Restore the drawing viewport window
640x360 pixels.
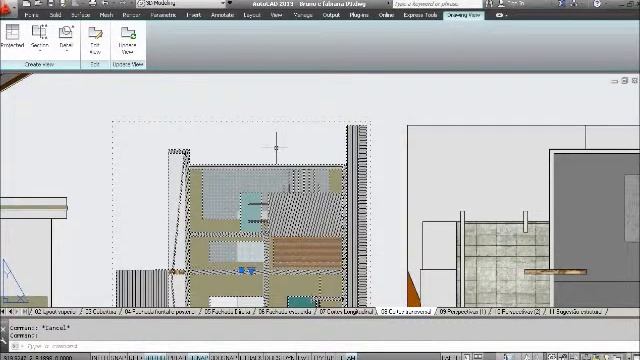[x=624, y=81]
